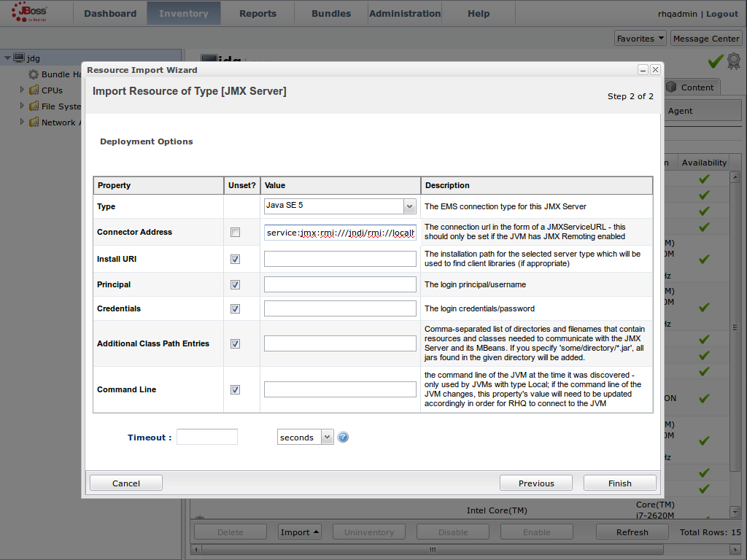Click the JBoss logo icon
This screenshot has width=747, height=560.
click(x=30, y=12)
